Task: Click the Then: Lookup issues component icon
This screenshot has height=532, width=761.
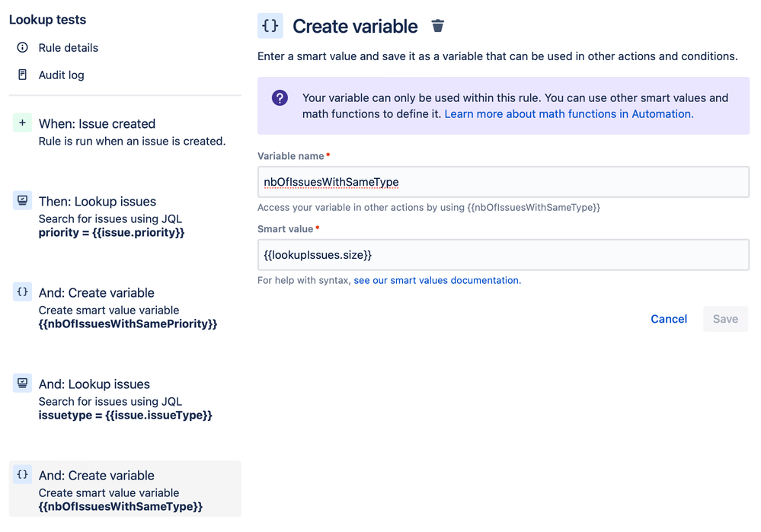Action: pyautogui.click(x=22, y=200)
